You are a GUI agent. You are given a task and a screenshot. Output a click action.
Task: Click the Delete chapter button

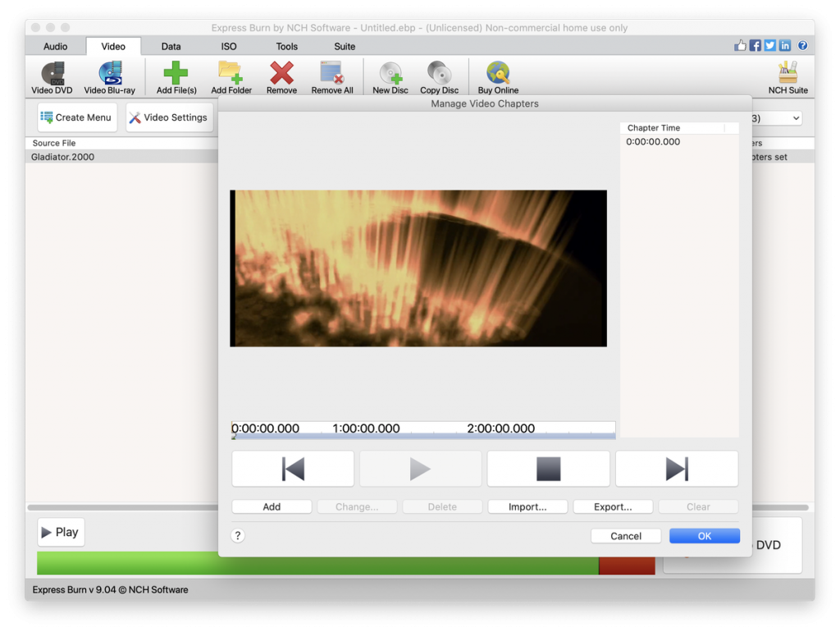(442, 506)
